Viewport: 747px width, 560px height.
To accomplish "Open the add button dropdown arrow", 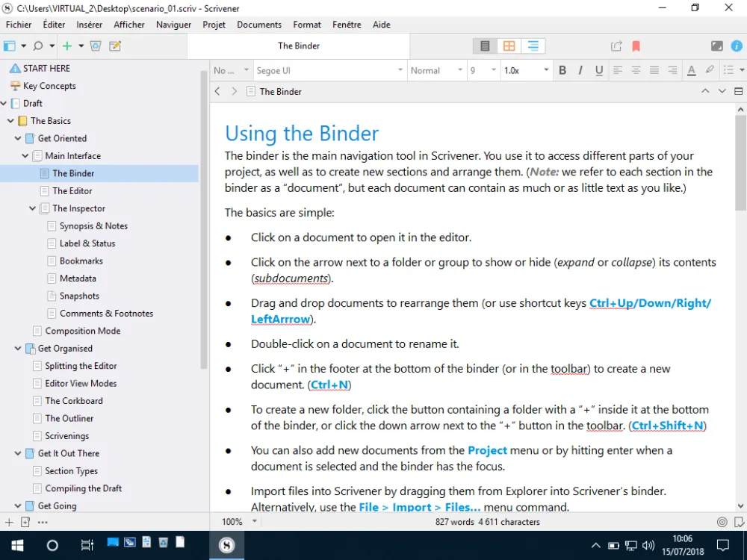I will (81, 46).
